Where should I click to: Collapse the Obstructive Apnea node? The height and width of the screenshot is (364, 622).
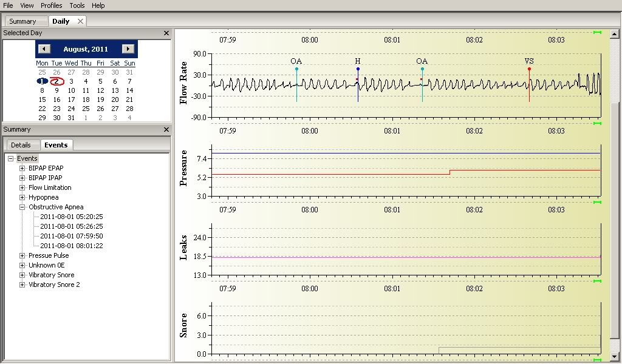click(x=22, y=207)
